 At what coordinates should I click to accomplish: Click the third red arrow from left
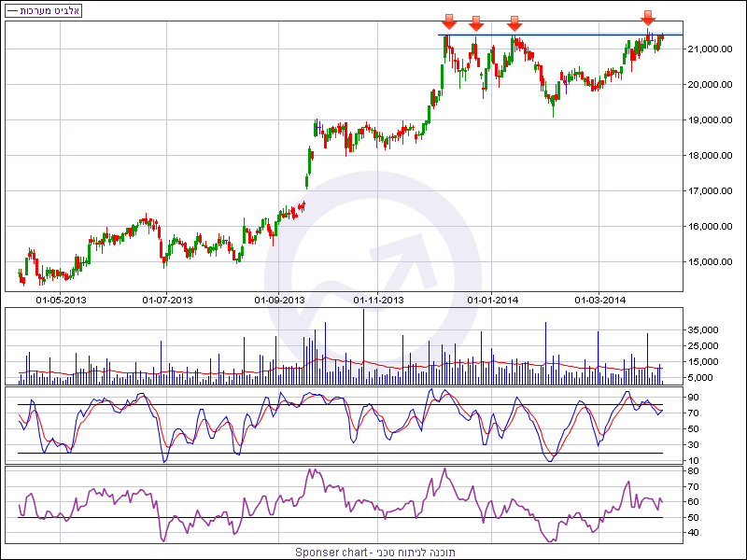click(514, 22)
